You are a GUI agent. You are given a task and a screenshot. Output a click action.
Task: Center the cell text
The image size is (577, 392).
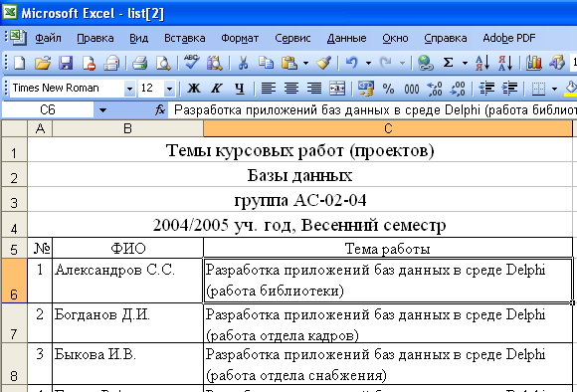[291, 89]
